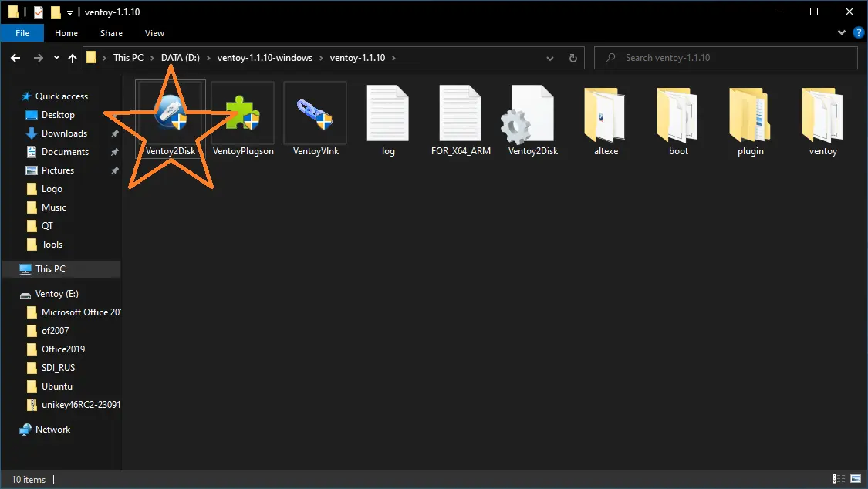The height and width of the screenshot is (489, 868).
Task: Switch to the View ribbon tab
Action: click(154, 33)
